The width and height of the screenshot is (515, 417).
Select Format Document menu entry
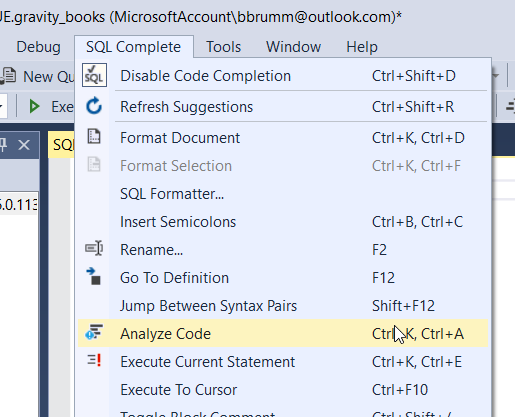tap(283, 138)
